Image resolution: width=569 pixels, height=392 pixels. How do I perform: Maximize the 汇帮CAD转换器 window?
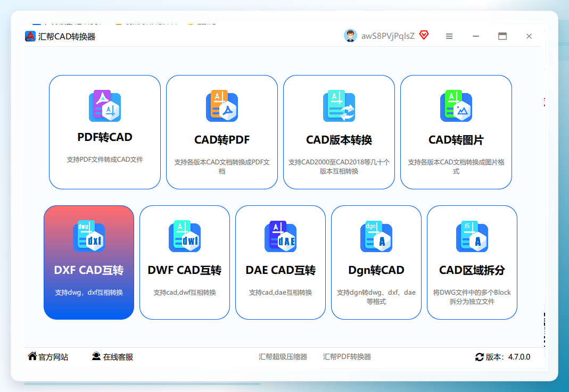(502, 36)
